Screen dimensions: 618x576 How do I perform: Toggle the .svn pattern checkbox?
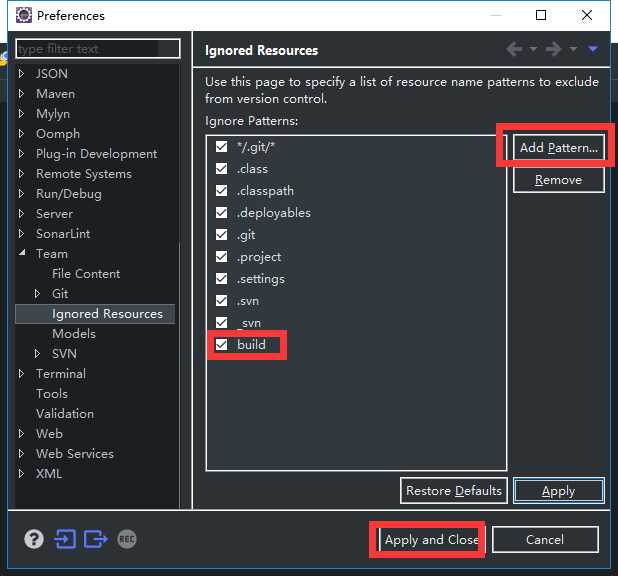point(222,301)
